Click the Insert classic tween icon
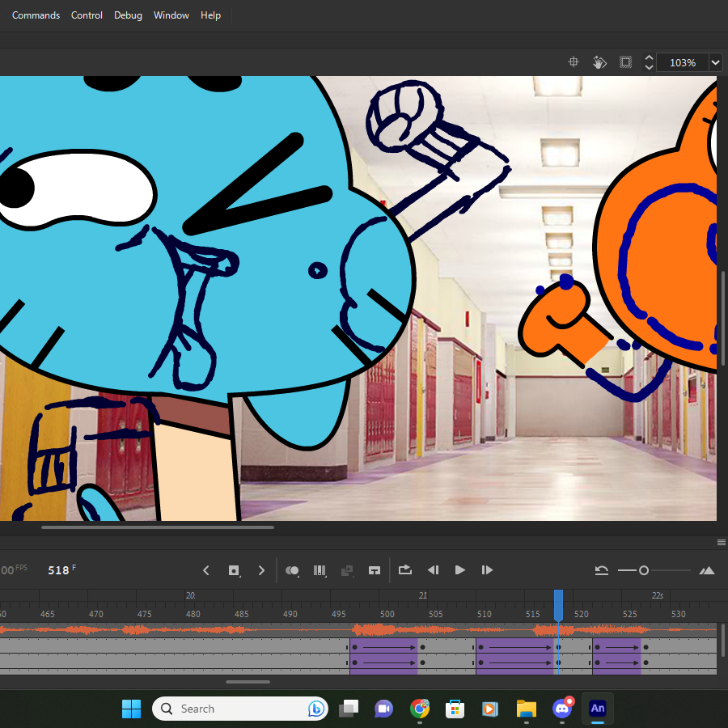 click(375, 570)
